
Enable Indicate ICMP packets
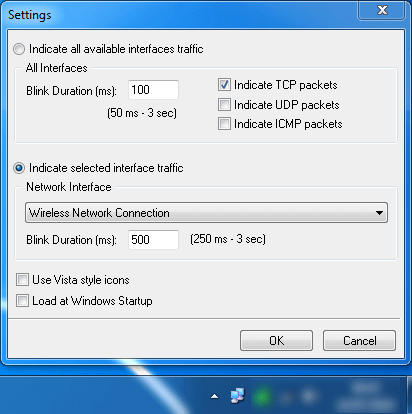tap(224, 124)
